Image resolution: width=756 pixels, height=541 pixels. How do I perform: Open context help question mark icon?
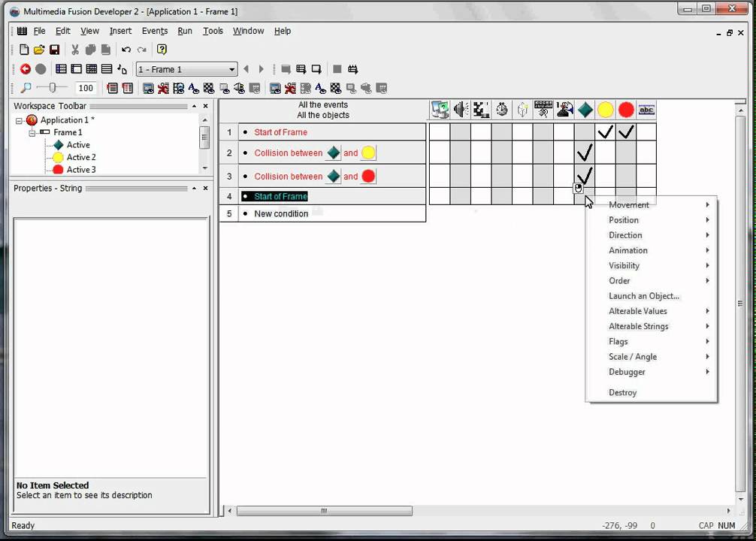[x=162, y=49]
